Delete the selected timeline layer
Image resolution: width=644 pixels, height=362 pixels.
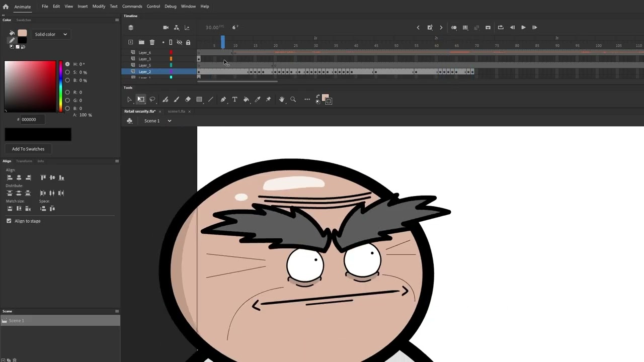point(152,42)
